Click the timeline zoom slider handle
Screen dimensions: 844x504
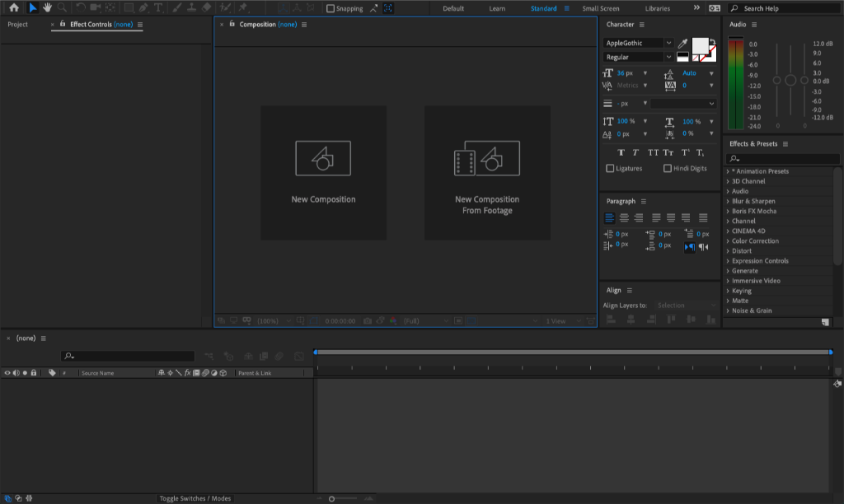coord(331,498)
